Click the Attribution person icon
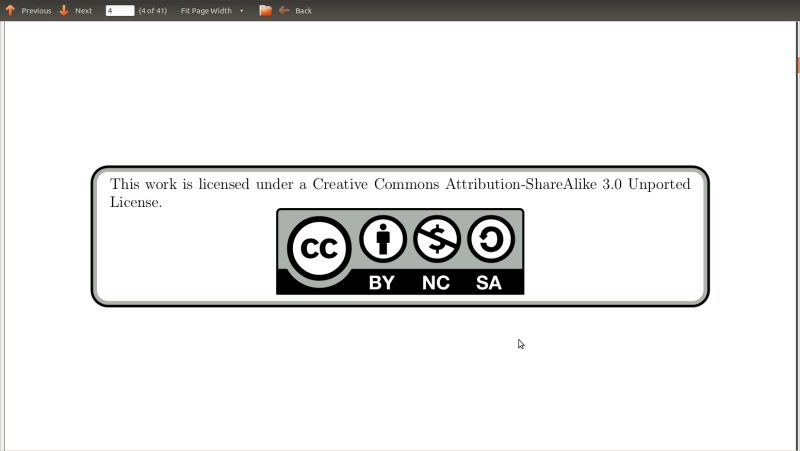 (x=383, y=239)
